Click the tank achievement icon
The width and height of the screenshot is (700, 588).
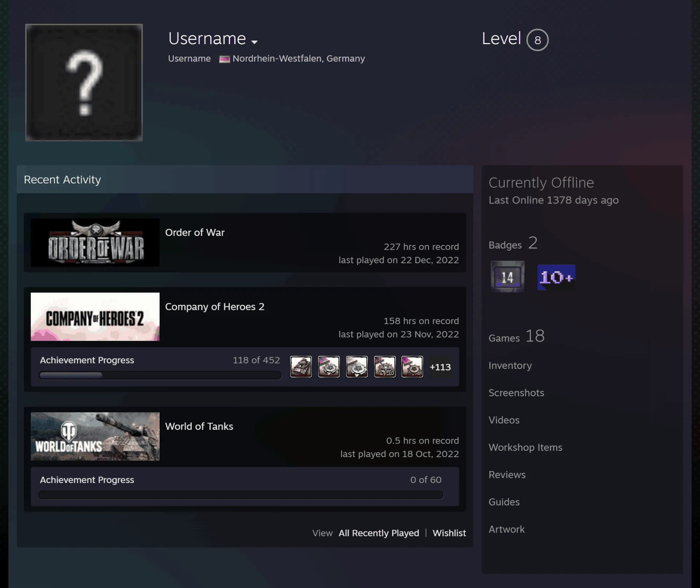tap(301, 367)
